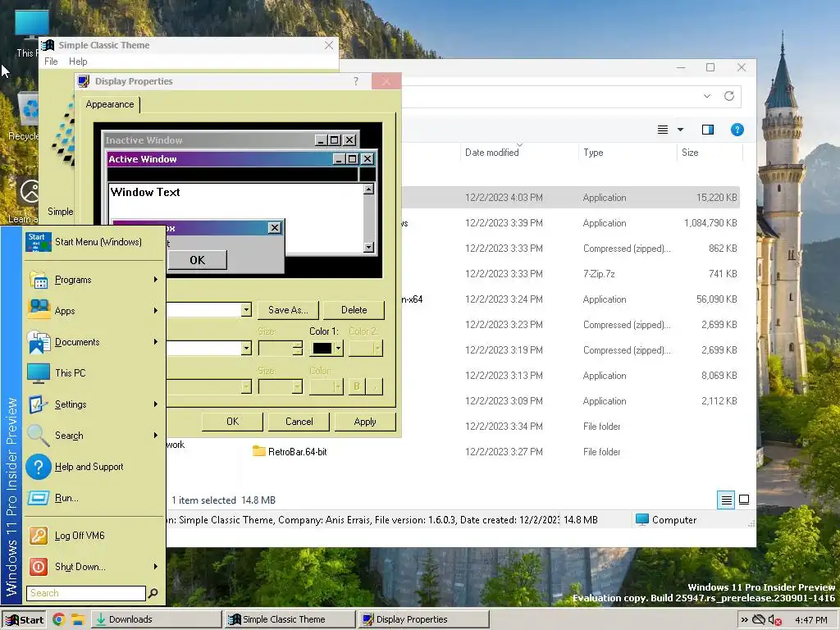Image resolution: width=840 pixels, height=630 pixels.
Task: Click in the Start menu Search field
Action: [x=85, y=593]
